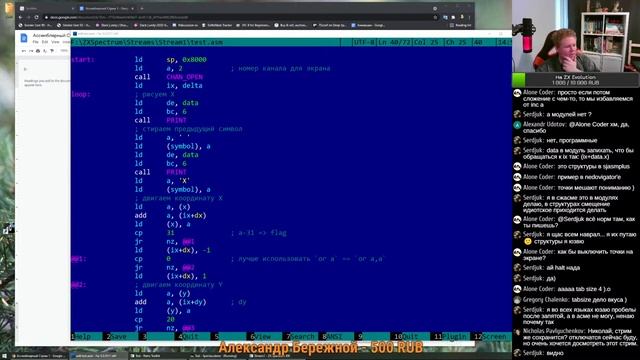Image resolution: width=640 pixels, height=360 pixels.
Task: Print the Google Docs document
Action: 38,51
